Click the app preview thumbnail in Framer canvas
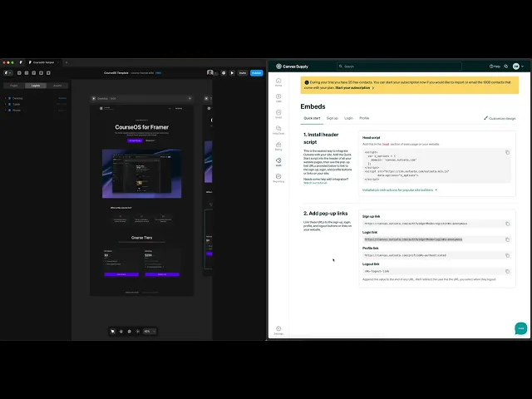The image size is (532, 399). pyautogui.click(x=142, y=174)
